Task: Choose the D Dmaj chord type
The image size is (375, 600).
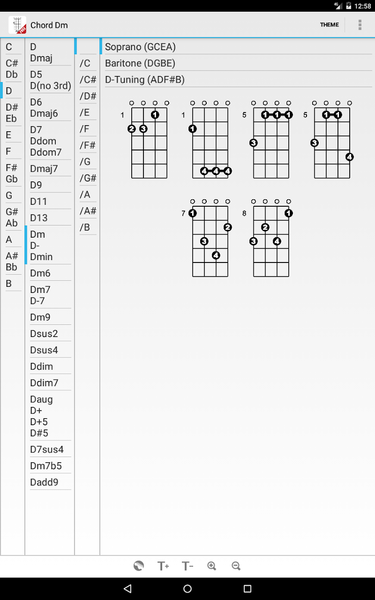Action: coord(50,52)
